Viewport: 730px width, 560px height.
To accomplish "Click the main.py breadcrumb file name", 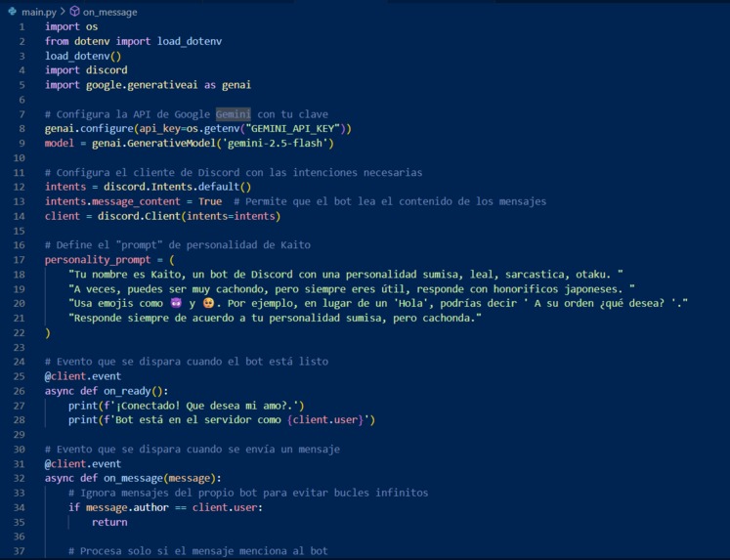I will [x=39, y=12].
